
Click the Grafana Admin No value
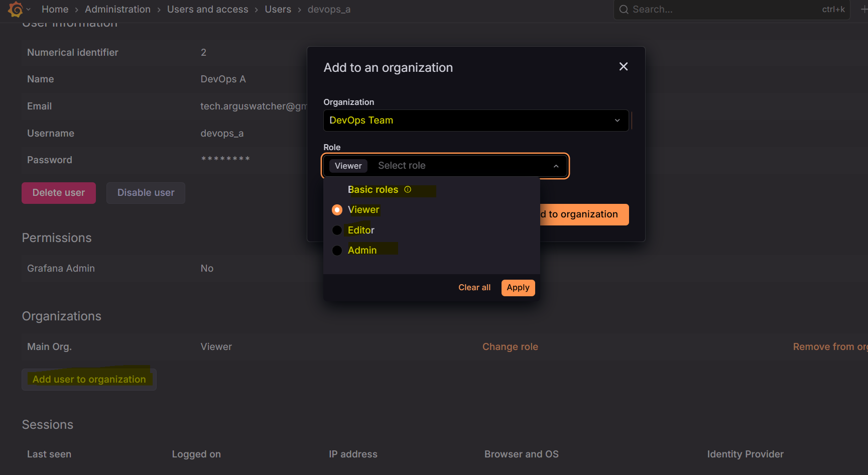[207, 269]
